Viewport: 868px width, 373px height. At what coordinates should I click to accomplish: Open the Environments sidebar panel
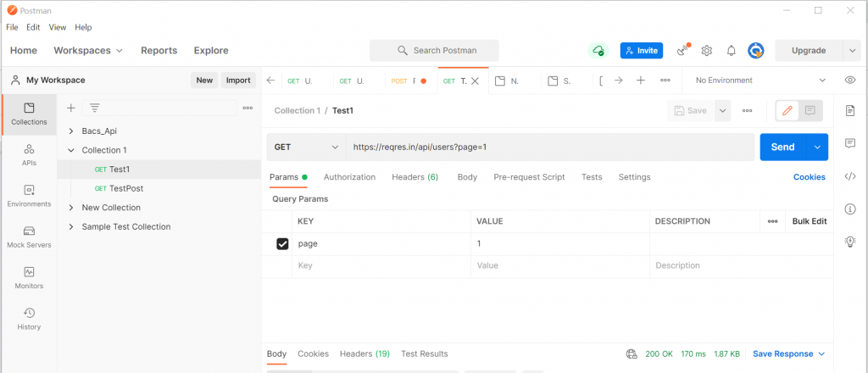(x=29, y=197)
